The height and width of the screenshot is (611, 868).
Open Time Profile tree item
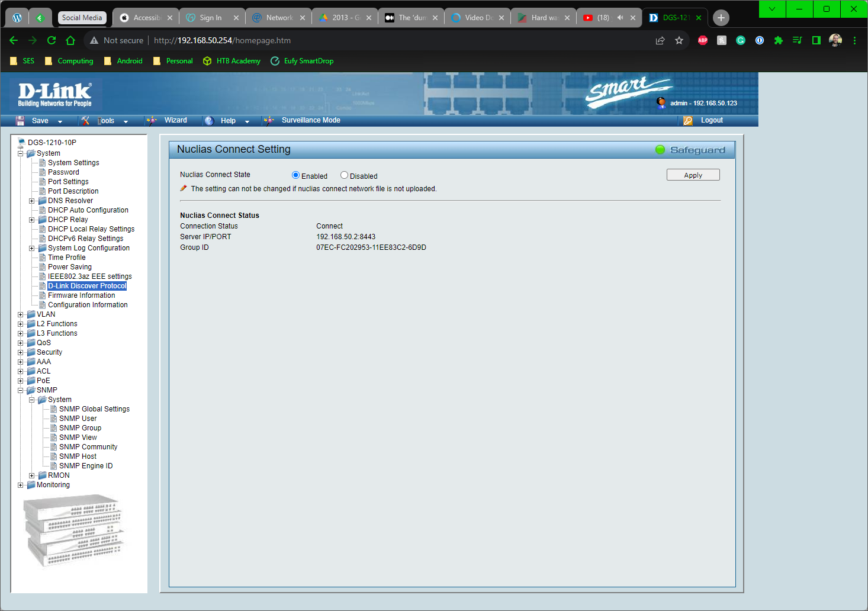tap(67, 258)
